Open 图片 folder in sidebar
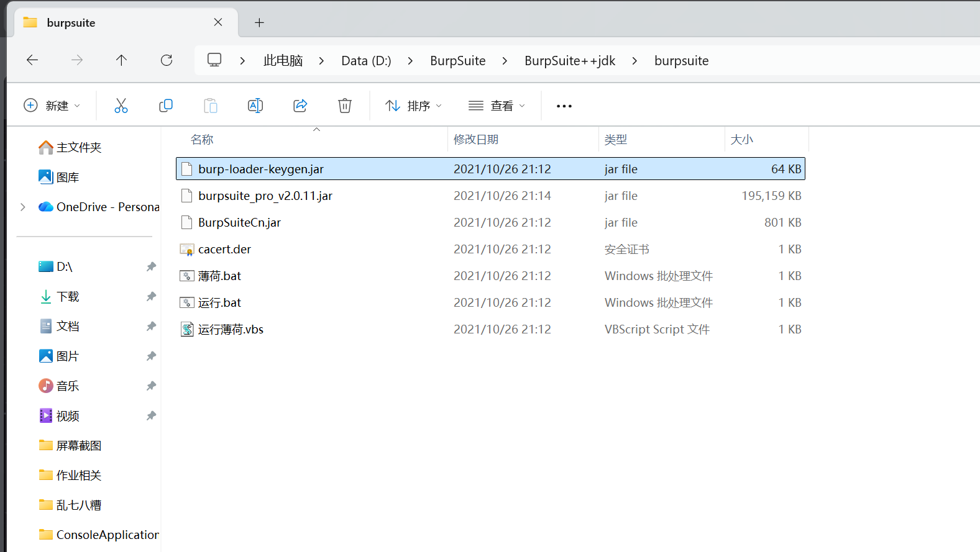 (x=59, y=356)
